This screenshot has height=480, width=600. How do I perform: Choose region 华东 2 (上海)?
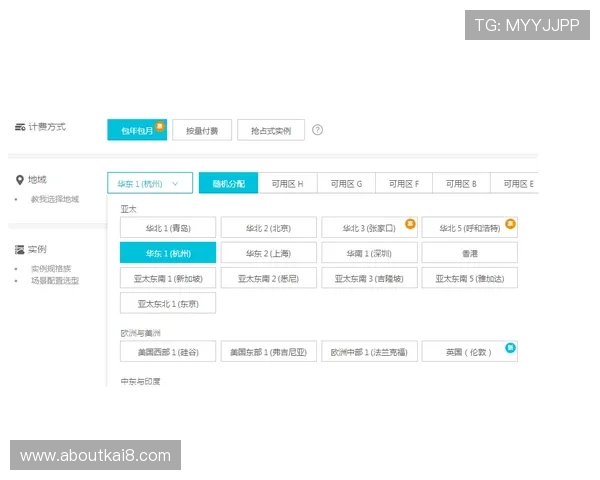[x=269, y=253]
